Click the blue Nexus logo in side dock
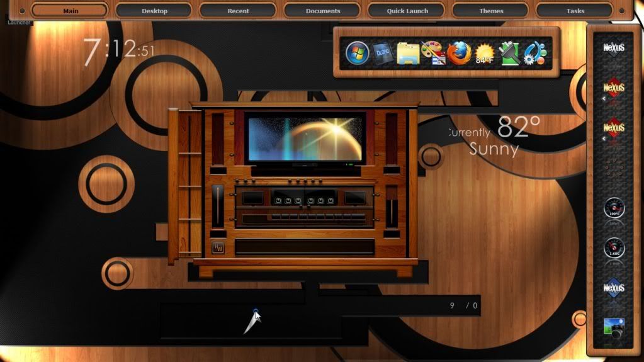Screen dimensions: 644x362 pos(614,288)
